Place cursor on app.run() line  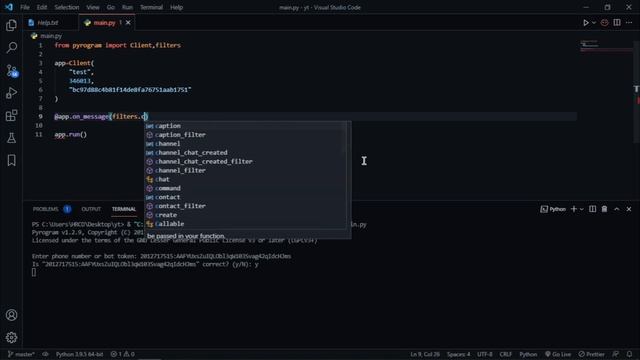(71, 134)
